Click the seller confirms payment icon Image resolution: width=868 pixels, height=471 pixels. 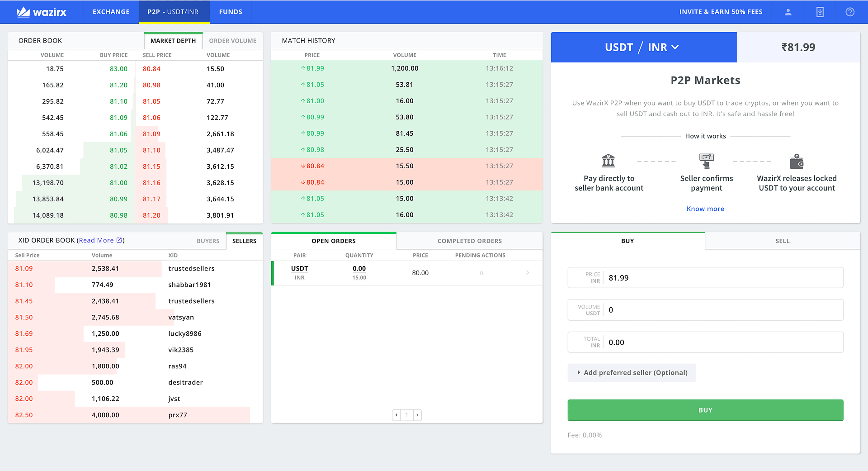[706, 161]
